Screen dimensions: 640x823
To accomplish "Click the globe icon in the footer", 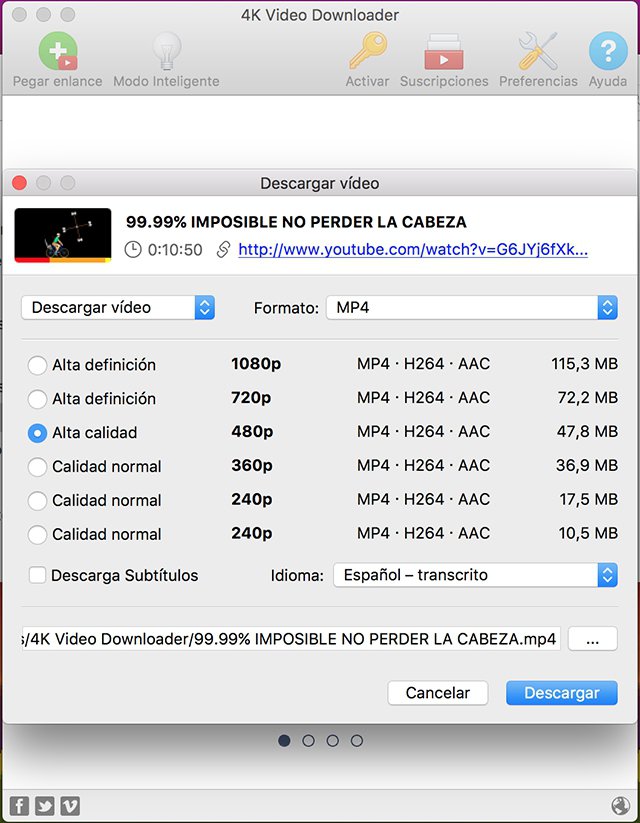I will pos(621,805).
